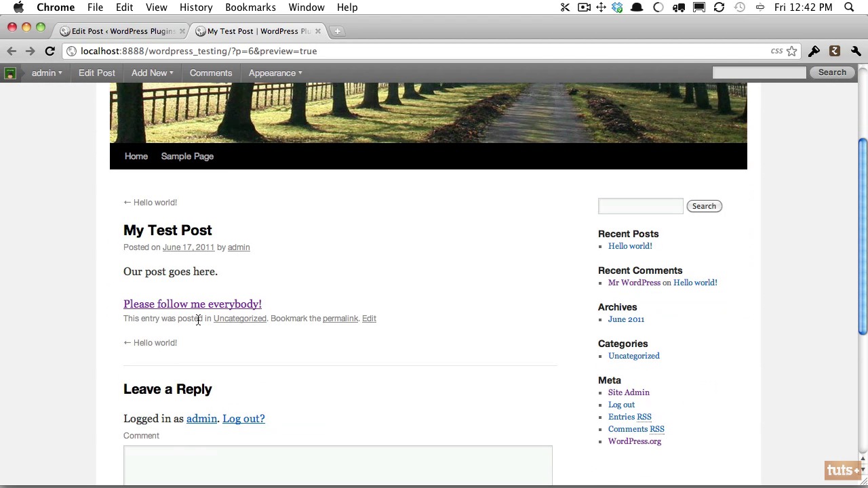Open the Edit menu
Viewport: 868px width, 488px height.
click(124, 7)
